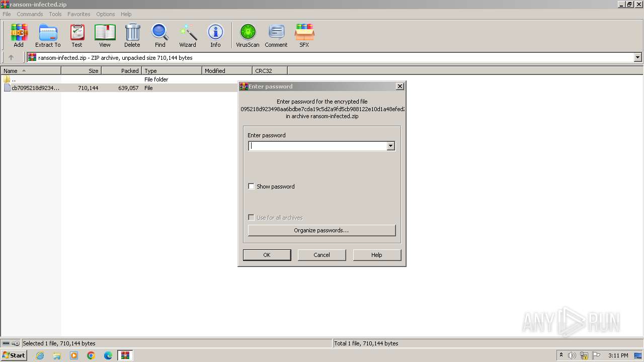Open the Commands menu
The width and height of the screenshot is (644, 362).
[x=30, y=14]
